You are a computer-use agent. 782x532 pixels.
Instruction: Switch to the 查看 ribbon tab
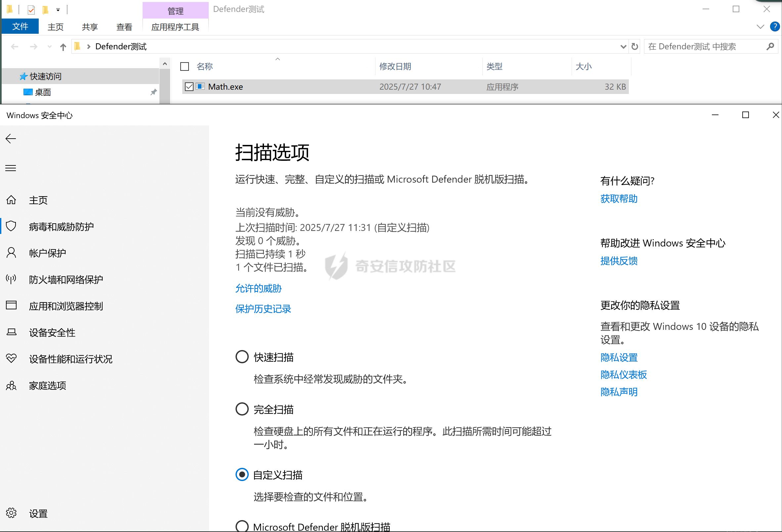tap(124, 27)
